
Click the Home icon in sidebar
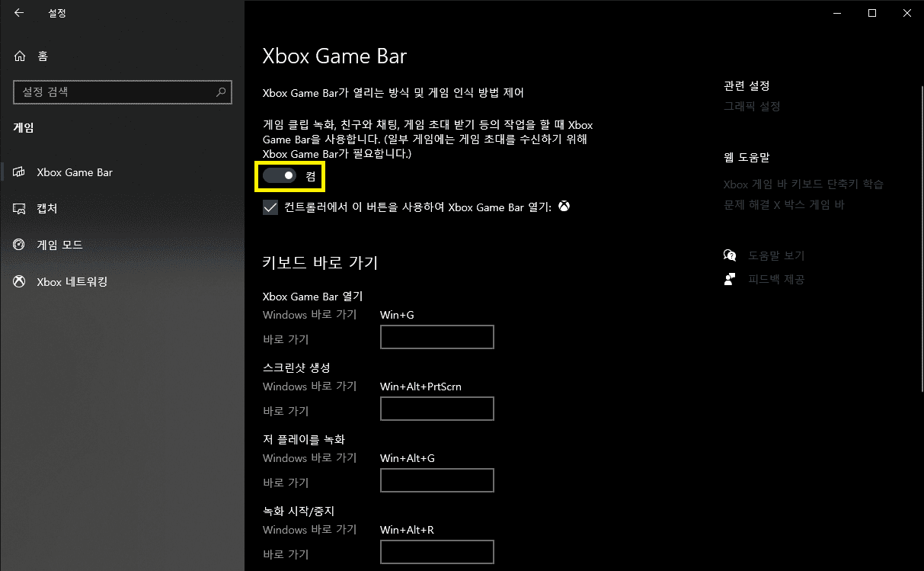pyautogui.click(x=20, y=56)
